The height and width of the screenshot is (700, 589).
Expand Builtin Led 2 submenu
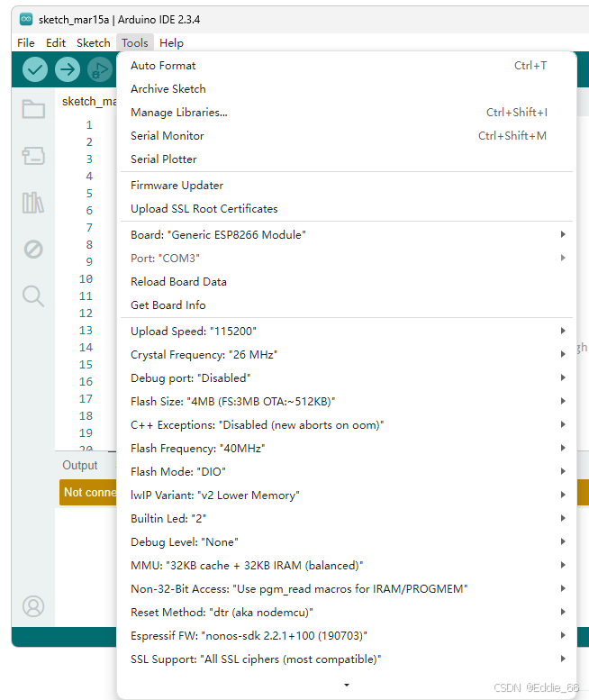point(347,519)
